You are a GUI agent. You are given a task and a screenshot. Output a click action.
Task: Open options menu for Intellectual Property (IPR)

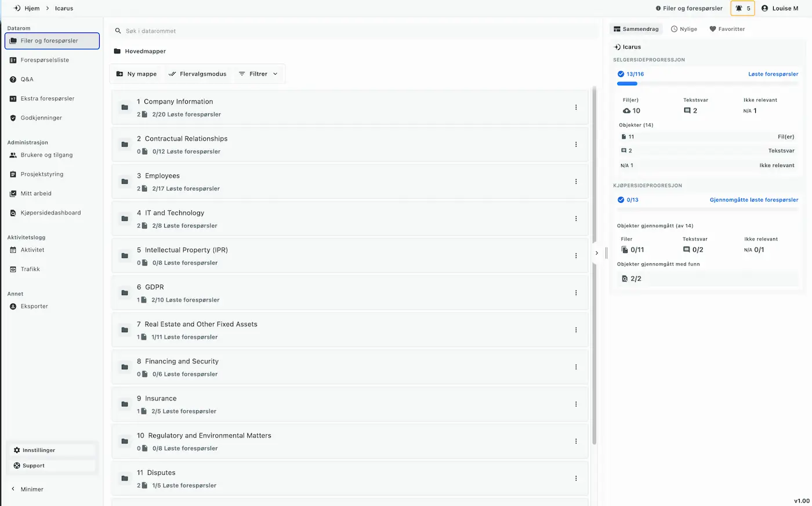(576, 256)
